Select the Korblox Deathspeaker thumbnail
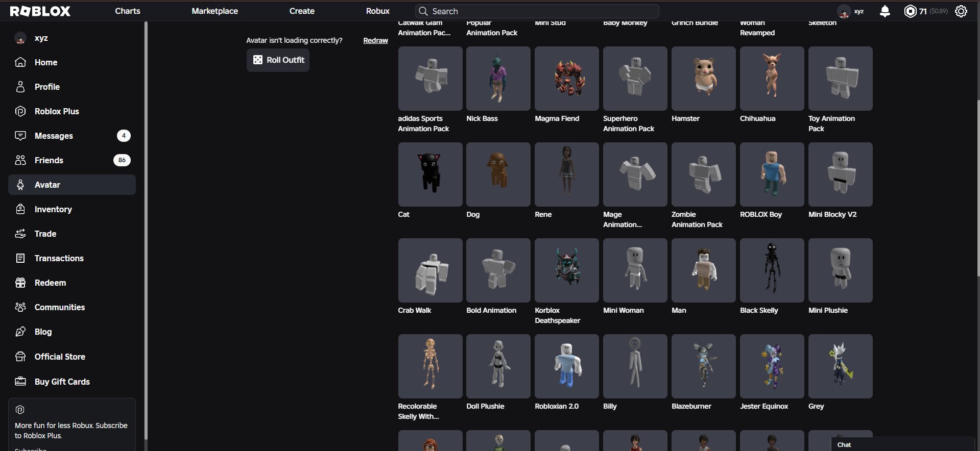This screenshot has height=451, width=980. tap(567, 270)
